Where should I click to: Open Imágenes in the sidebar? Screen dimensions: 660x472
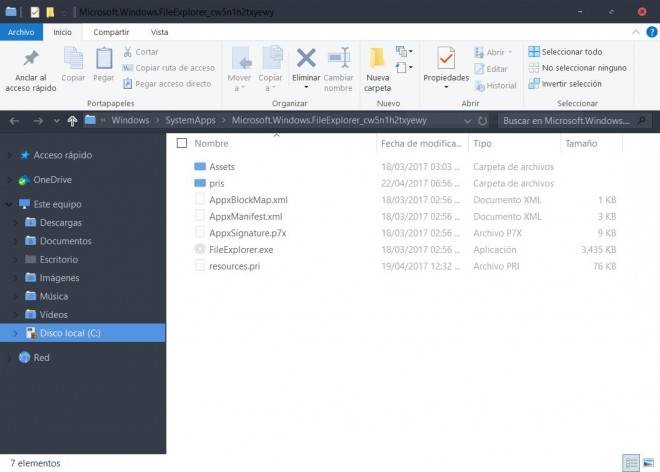(59, 278)
